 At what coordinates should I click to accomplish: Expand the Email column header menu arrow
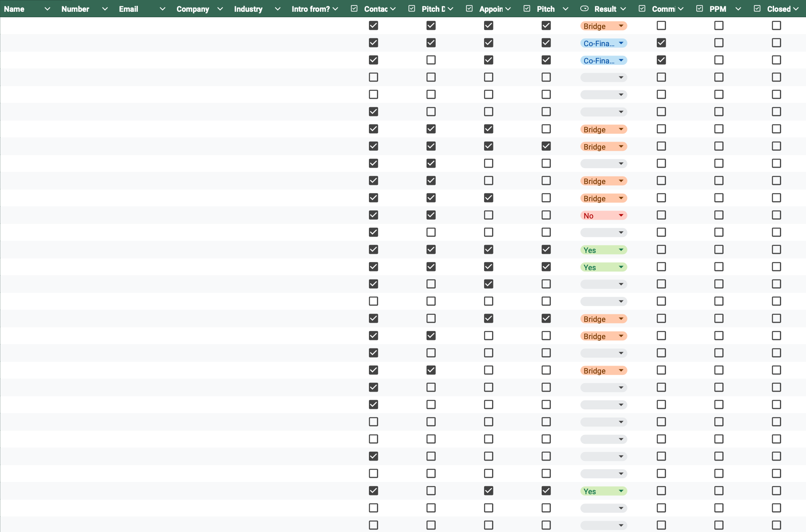(162, 9)
